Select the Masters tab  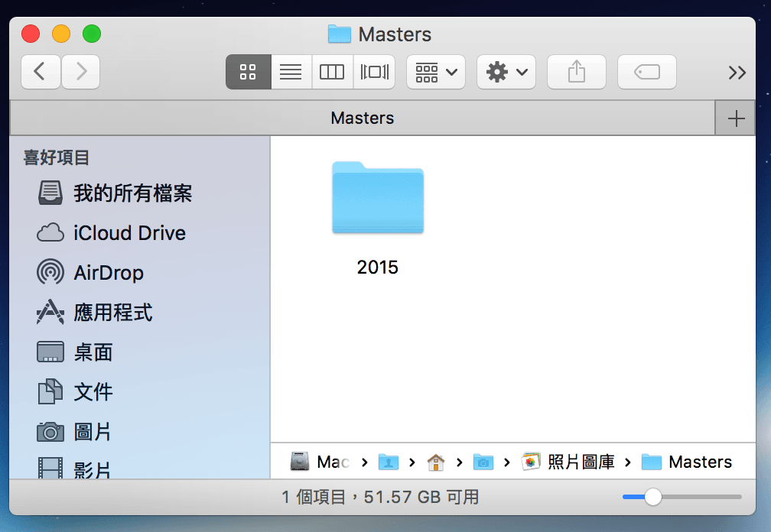tap(362, 118)
